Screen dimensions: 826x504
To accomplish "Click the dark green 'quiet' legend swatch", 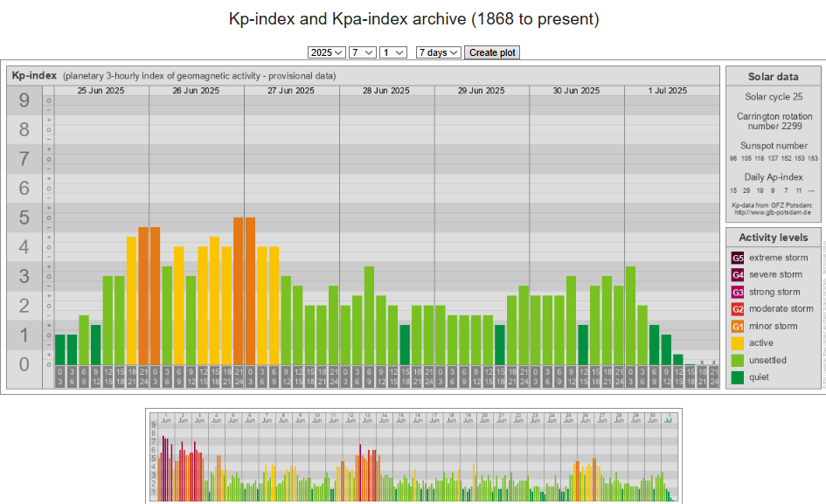I will 738,377.
